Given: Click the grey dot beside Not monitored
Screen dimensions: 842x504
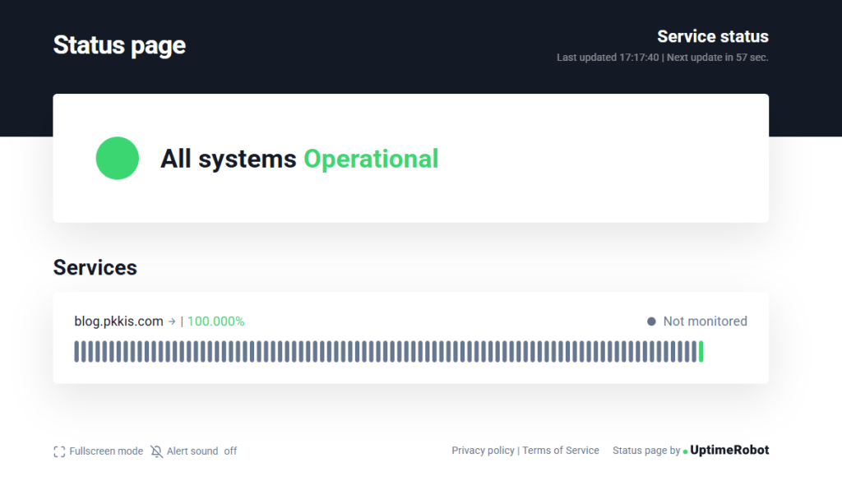Looking at the screenshot, I should pyautogui.click(x=651, y=321).
